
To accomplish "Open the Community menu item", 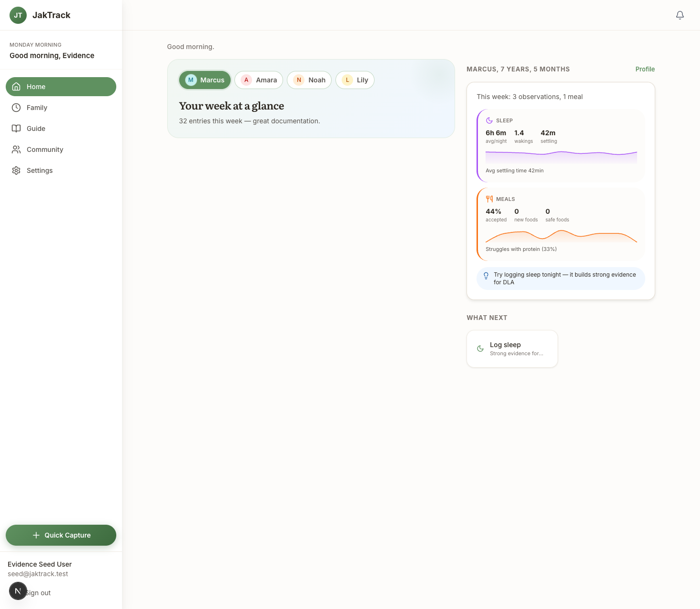I will (45, 150).
